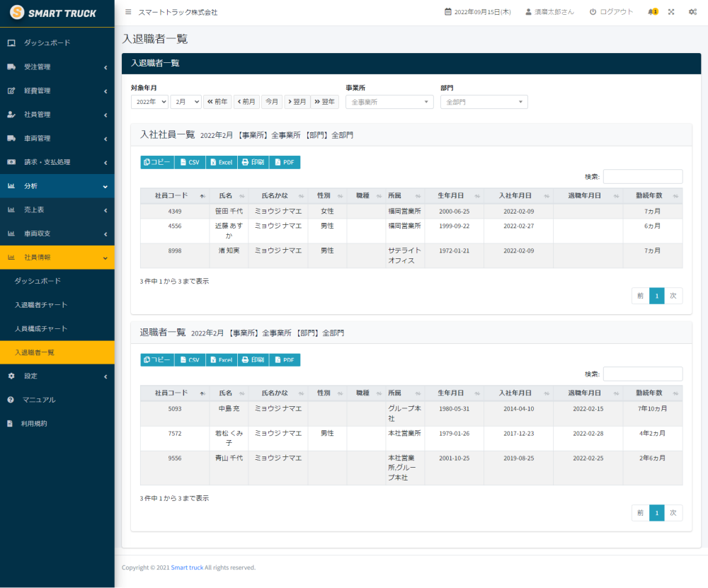The width and height of the screenshot is (708, 588).
Task: Go to previous month with 前月 button
Action: [x=246, y=102]
